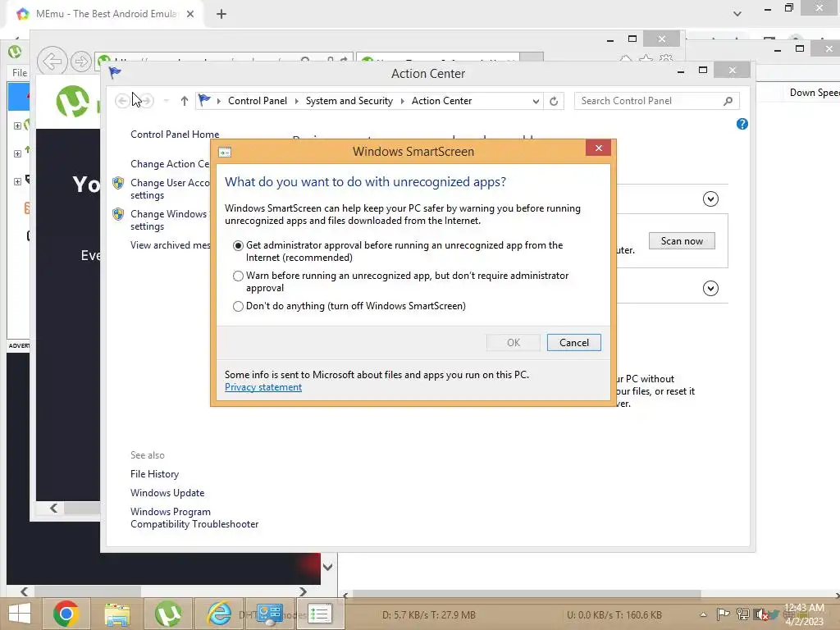Click 'Down Speed' column header in uTorrent

pyautogui.click(x=815, y=92)
